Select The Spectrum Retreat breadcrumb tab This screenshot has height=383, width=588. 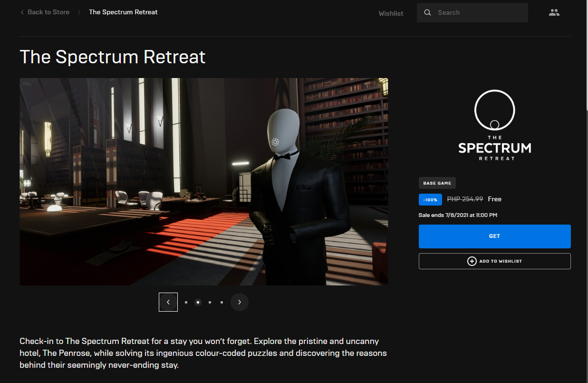[123, 12]
